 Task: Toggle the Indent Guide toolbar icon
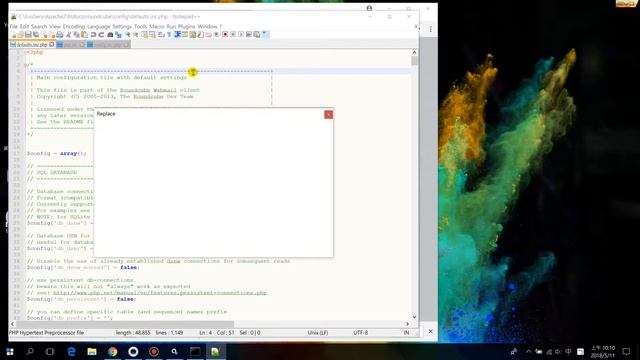point(178,35)
